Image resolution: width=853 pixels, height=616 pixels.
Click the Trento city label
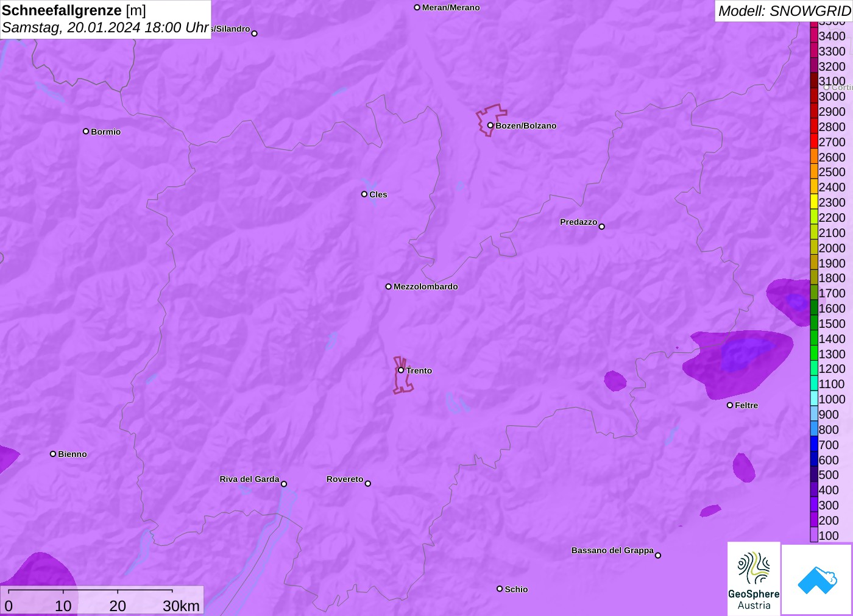419,370
